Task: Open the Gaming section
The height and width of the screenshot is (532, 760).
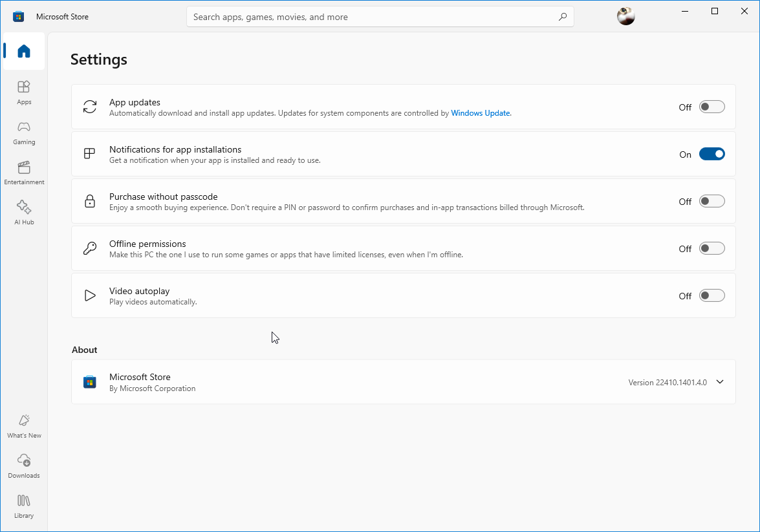Action: [24, 133]
